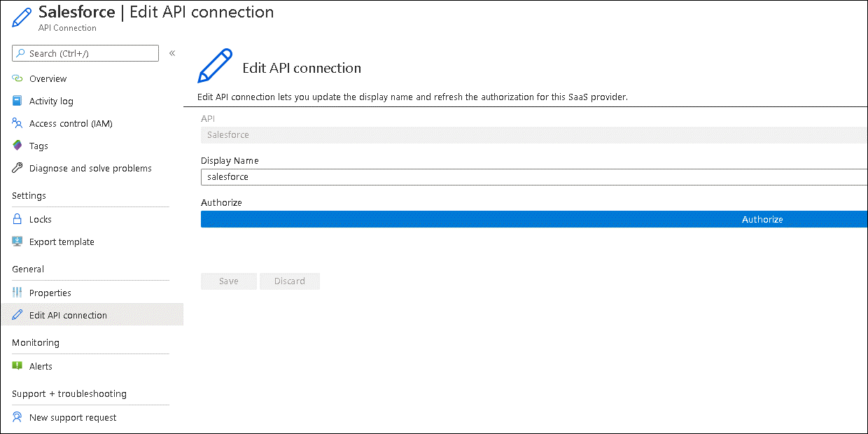868x434 pixels.
Task: Click the Properties bars icon
Action: (17, 293)
